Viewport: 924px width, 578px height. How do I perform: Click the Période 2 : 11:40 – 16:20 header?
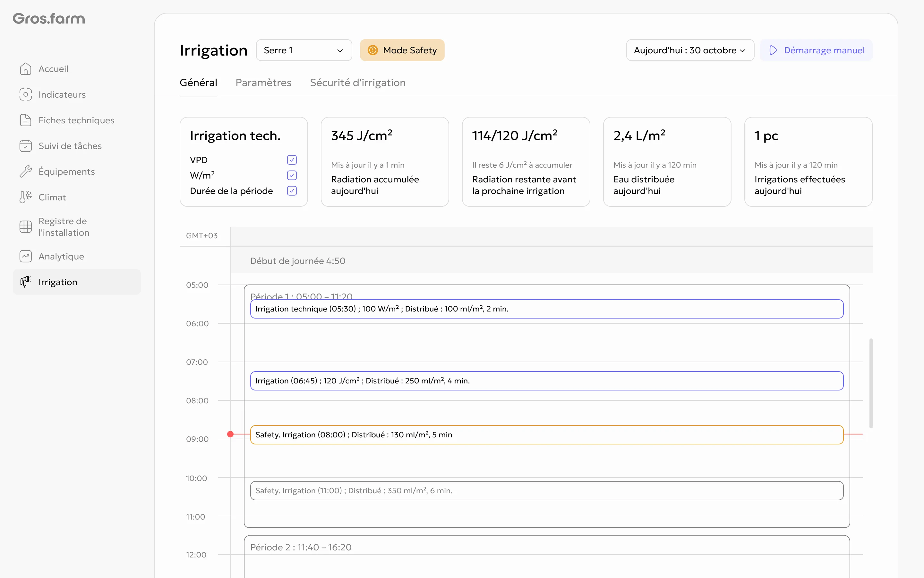[x=301, y=547]
